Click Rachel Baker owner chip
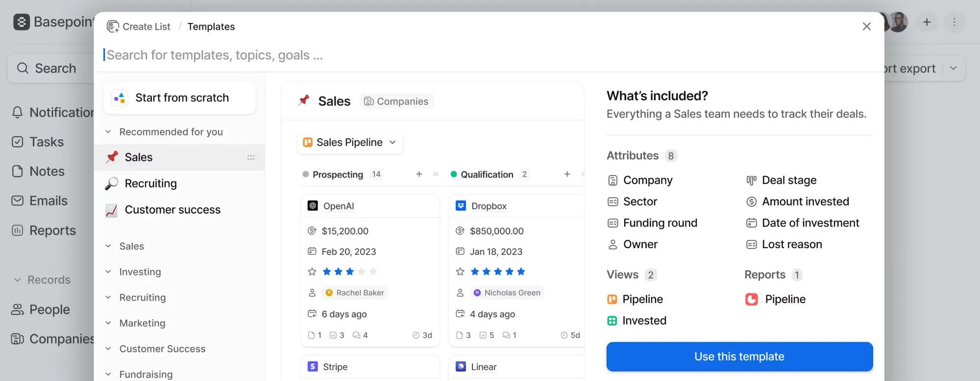 [355, 293]
